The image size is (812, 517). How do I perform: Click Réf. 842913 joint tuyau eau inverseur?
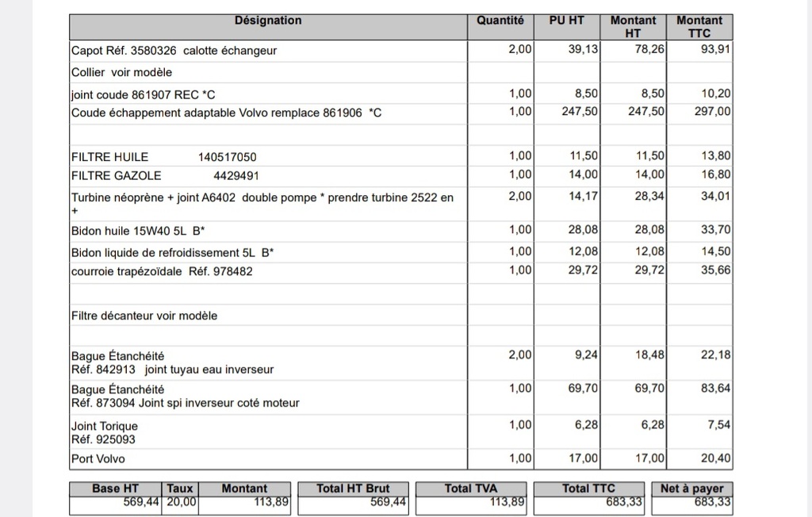[172, 370]
